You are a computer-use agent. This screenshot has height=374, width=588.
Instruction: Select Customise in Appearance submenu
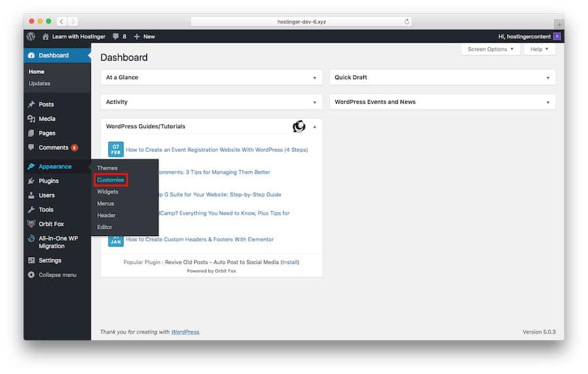click(x=110, y=180)
